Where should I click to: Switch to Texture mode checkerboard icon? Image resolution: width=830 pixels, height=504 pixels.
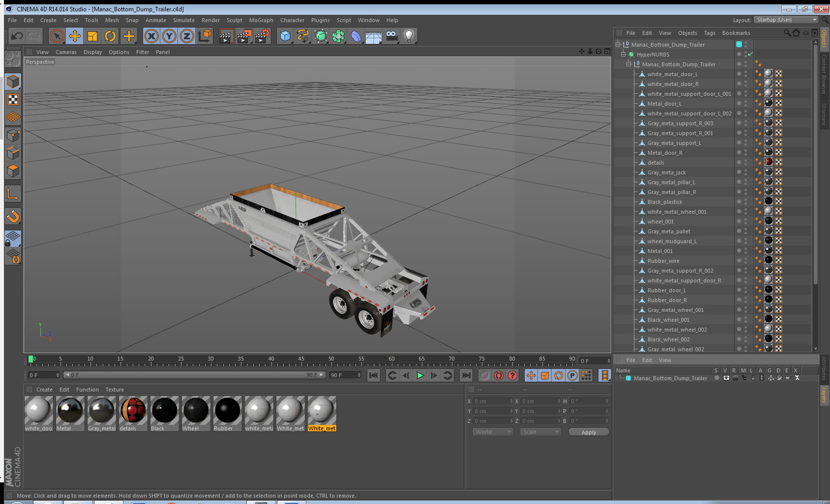click(x=13, y=100)
